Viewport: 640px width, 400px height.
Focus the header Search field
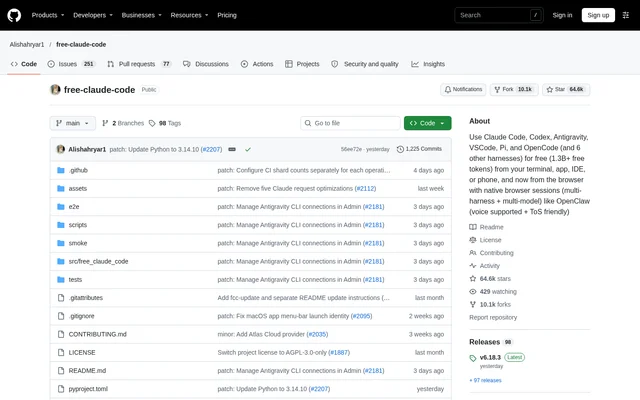click(x=499, y=15)
